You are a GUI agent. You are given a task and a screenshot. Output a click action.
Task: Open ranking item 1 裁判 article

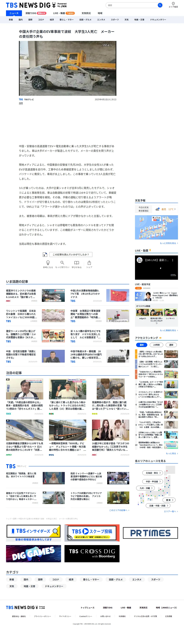pyautogui.click(x=156, y=354)
